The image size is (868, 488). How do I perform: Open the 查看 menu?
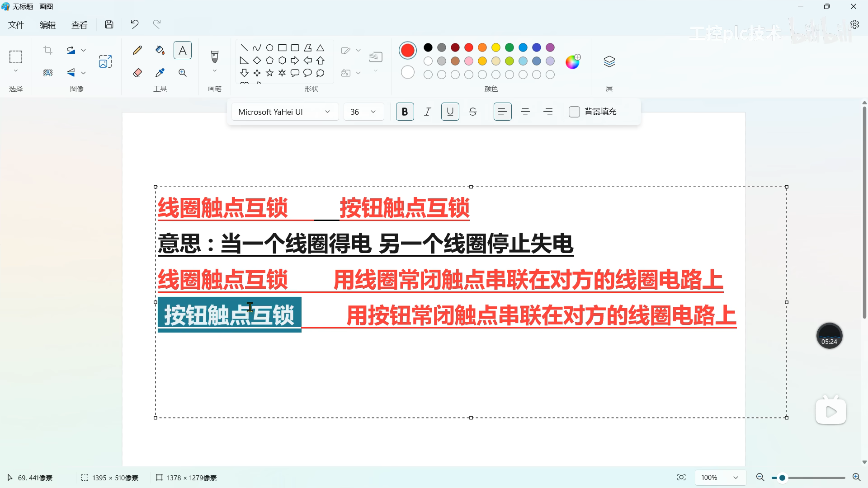coord(79,25)
